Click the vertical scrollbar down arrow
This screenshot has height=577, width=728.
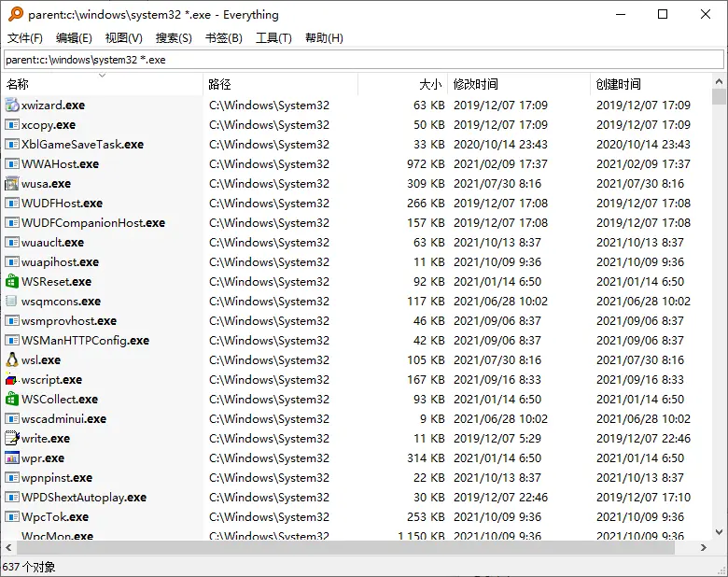click(x=719, y=532)
